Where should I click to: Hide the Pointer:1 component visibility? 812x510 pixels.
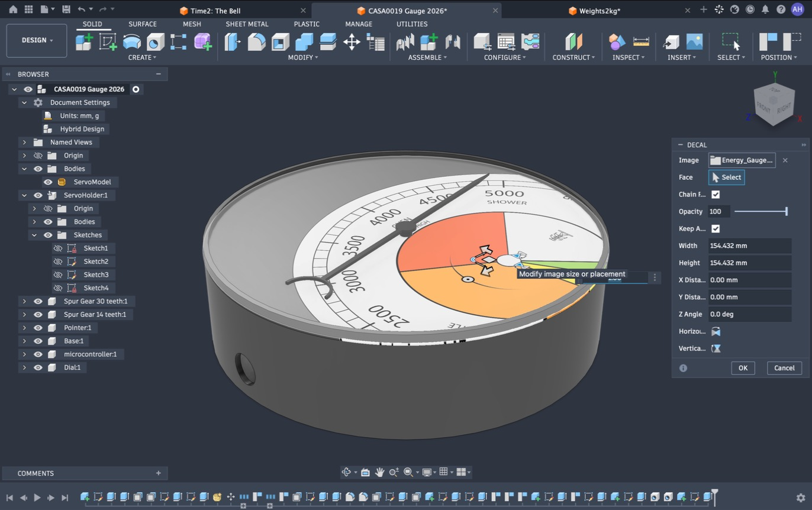pyautogui.click(x=38, y=328)
